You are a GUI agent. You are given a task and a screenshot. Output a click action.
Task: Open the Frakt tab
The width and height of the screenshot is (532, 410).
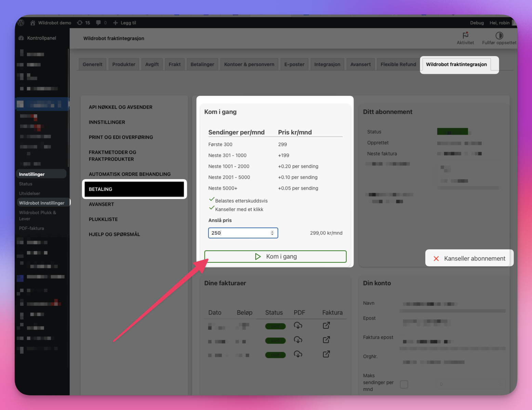click(174, 64)
